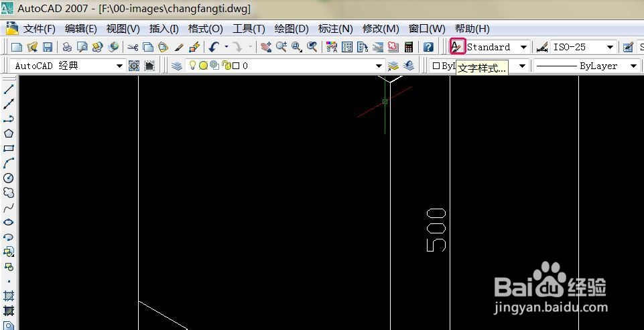Create a new drawing with QNew icon
The height and width of the screenshot is (330, 644).
pyautogui.click(x=17, y=47)
